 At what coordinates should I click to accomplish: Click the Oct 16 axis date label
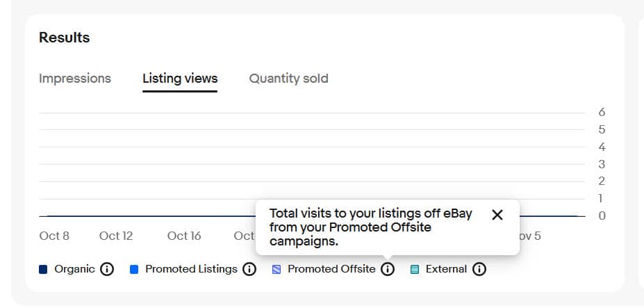click(x=184, y=236)
